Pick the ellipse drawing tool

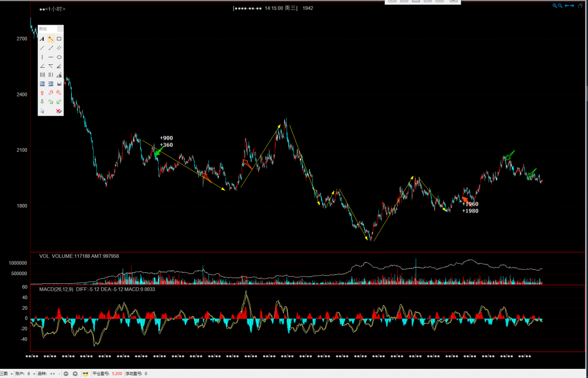click(59, 57)
